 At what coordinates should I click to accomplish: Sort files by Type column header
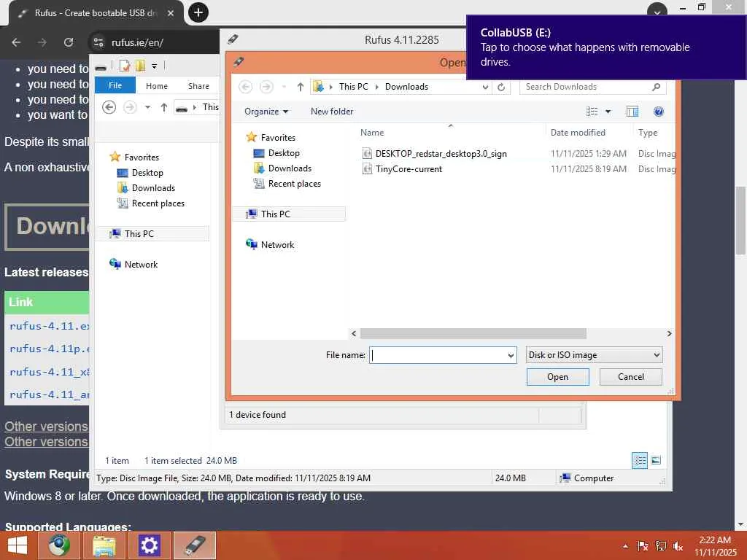tap(648, 133)
